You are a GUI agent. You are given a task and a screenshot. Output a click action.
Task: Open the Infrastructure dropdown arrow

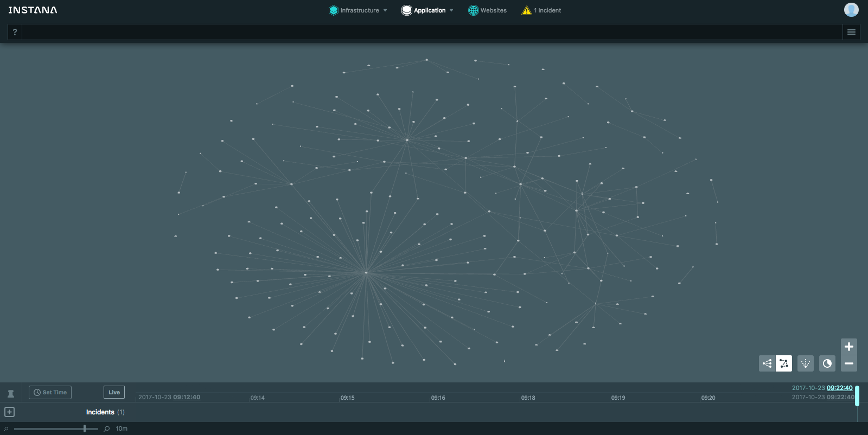[385, 10]
